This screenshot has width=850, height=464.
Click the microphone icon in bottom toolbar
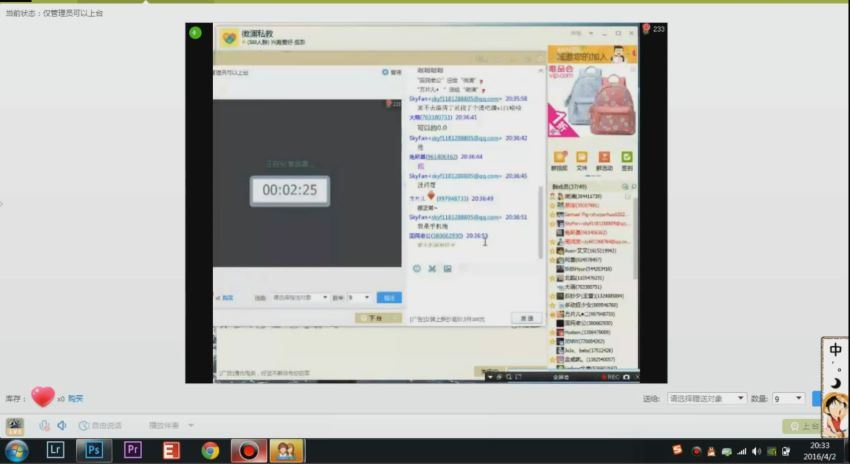point(45,425)
